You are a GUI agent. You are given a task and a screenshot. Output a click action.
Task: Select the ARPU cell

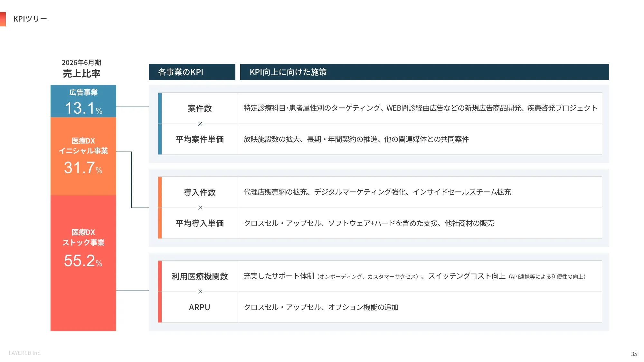[x=200, y=307]
